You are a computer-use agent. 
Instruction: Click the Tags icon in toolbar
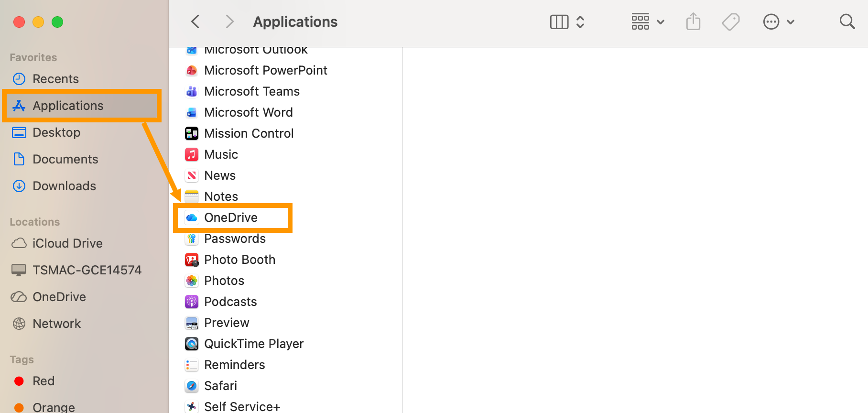[x=730, y=22]
